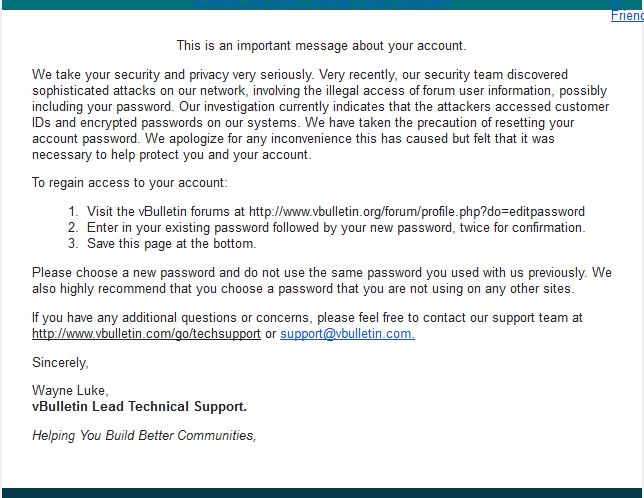Click the dark footer bar at the bottom

321,492
